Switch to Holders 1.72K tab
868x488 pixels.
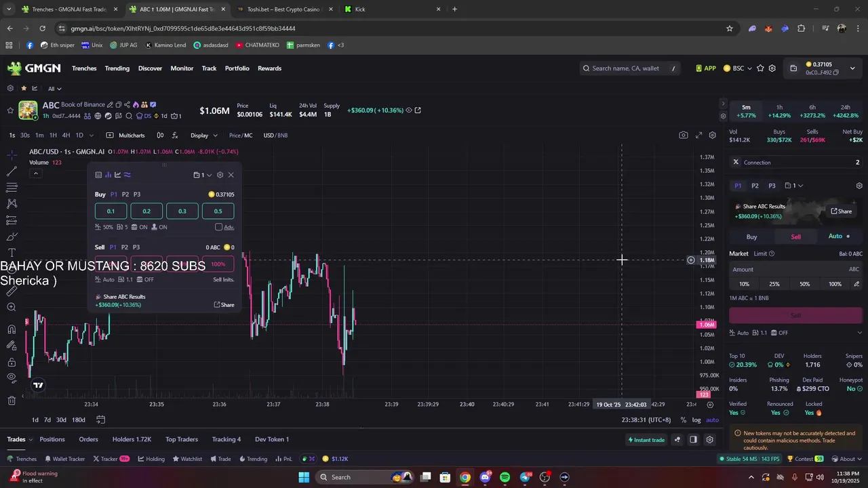(132, 439)
